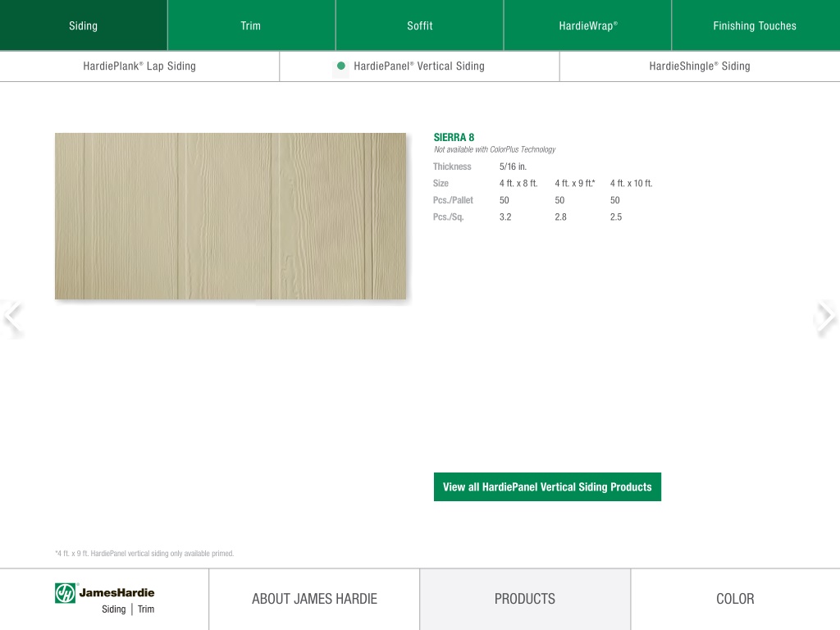
Task: Click the '2.8' Pcs./Sq. value
Action: [x=560, y=217]
